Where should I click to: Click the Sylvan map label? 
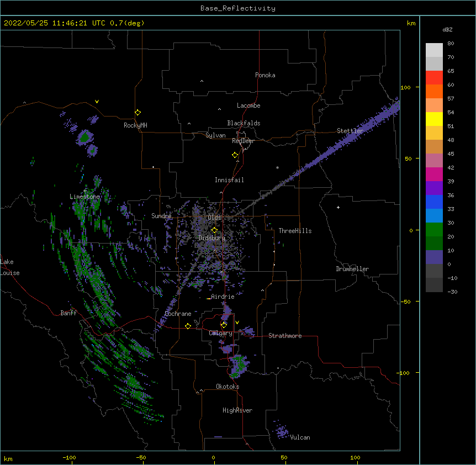point(215,135)
